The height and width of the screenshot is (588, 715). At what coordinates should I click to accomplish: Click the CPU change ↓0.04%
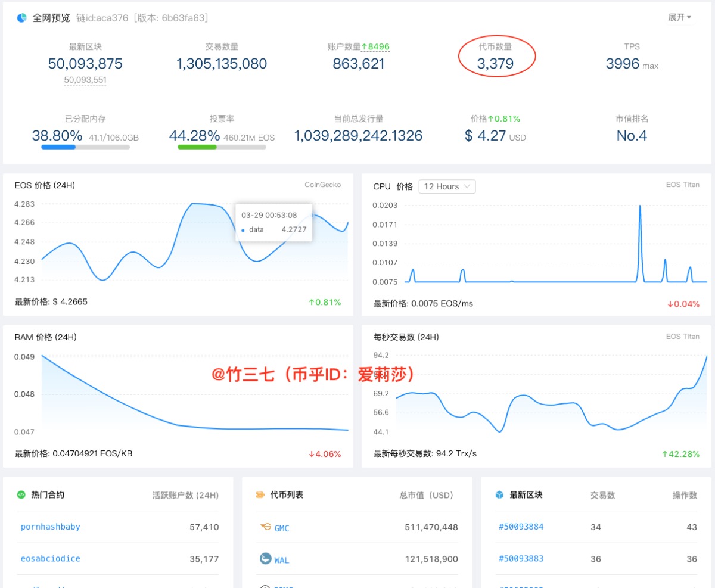click(683, 304)
